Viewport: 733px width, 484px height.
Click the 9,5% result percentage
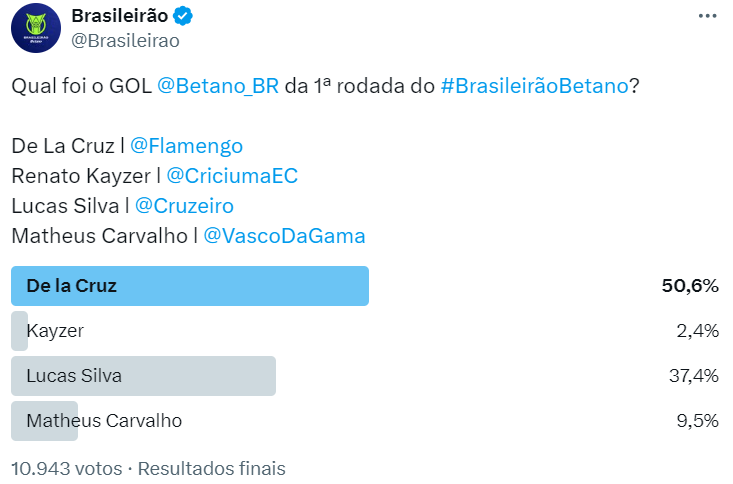coord(699,421)
